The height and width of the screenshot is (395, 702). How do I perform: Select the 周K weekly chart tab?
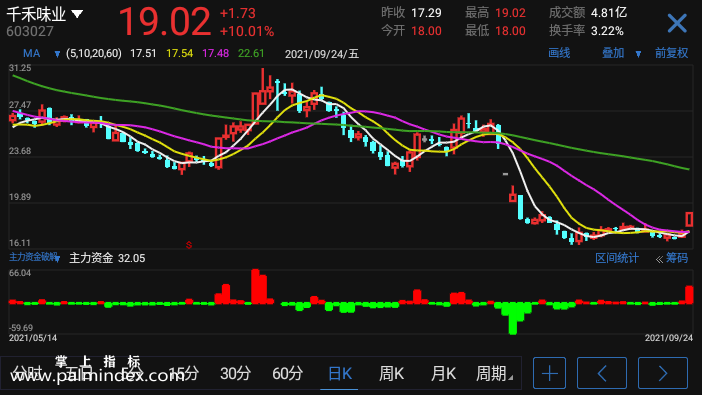tap(391, 374)
